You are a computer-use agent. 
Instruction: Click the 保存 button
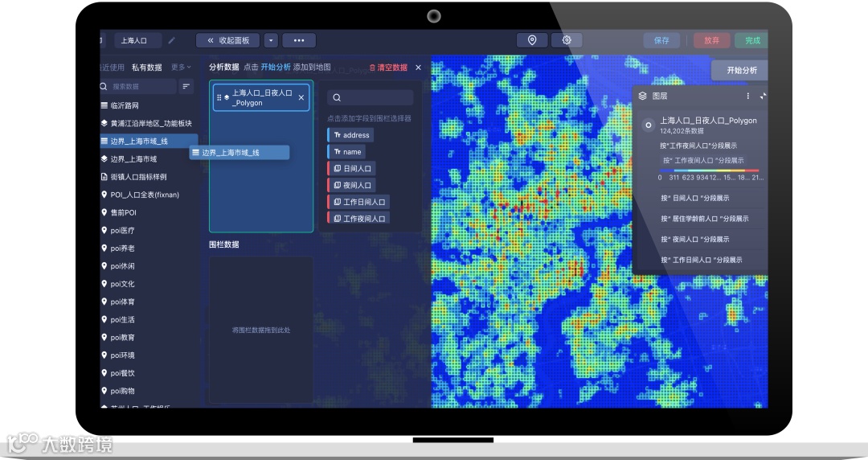click(661, 40)
